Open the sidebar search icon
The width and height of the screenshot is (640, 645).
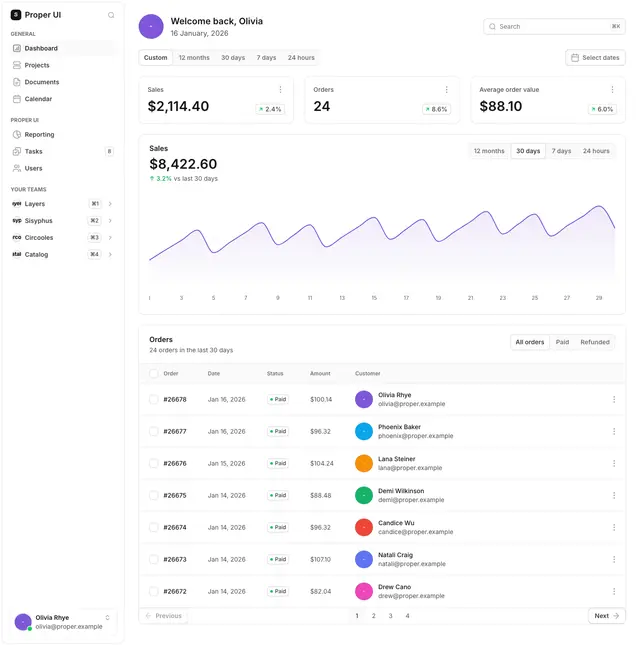click(111, 15)
